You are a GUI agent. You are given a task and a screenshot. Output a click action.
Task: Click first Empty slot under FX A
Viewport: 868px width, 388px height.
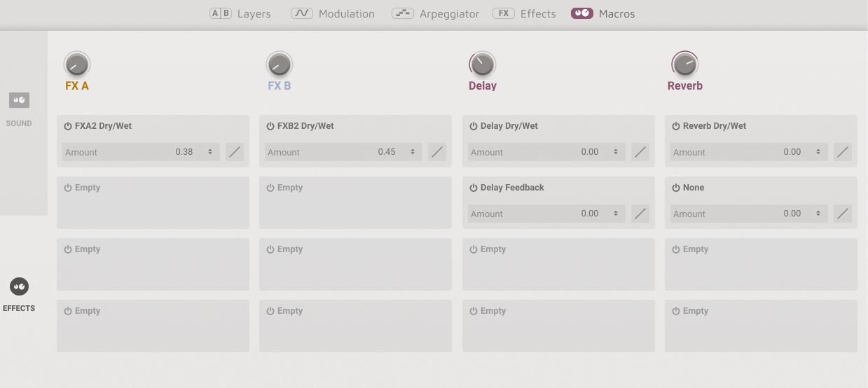click(x=153, y=202)
